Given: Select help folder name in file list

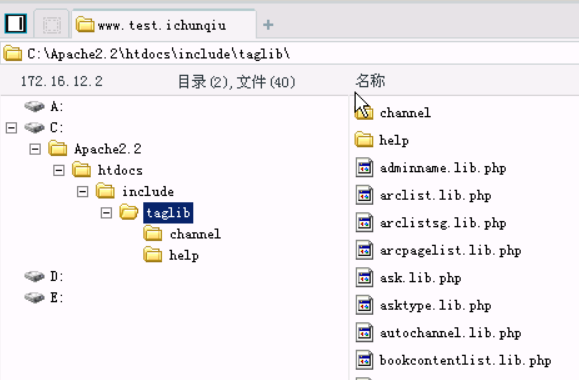Looking at the screenshot, I should [394, 141].
